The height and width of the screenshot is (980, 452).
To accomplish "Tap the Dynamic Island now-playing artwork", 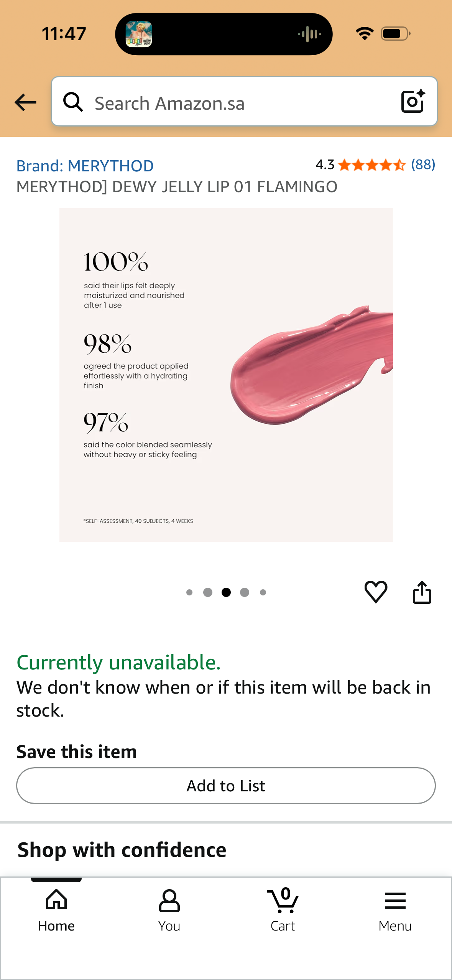I will (139, 34).
